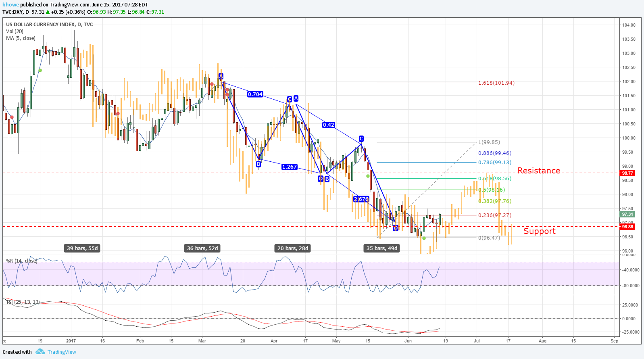Click the 1.618(101.94) Fibonacci level label
644x359 pixels.
point(496,83)
